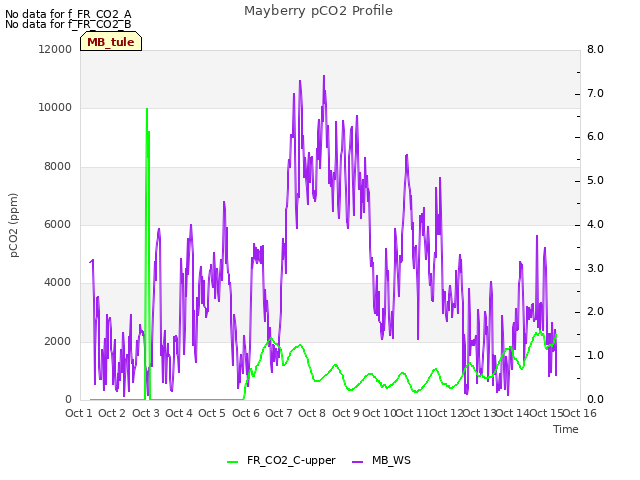
Task: Click the 4000 y-axis tick label
Action: tap(57, 282)
